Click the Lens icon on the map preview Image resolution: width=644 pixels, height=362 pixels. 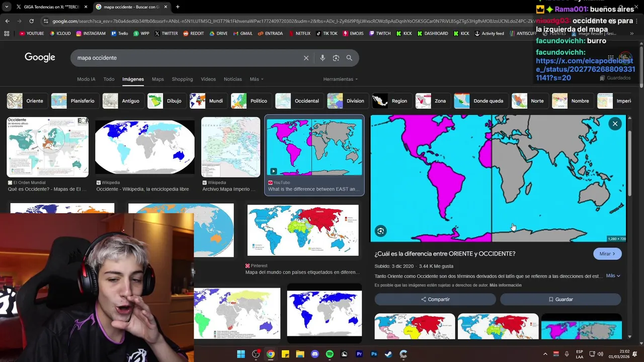[x=380, y=231]
